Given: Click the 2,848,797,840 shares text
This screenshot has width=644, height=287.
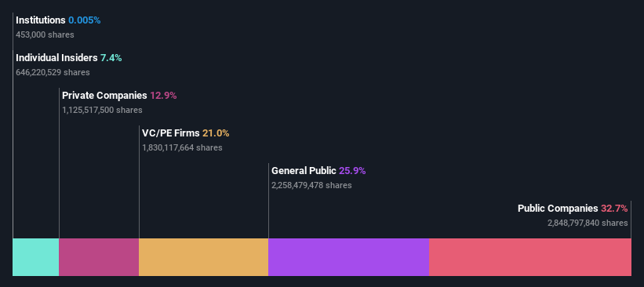Looking at the screenshot, I should tap(588, 223).
